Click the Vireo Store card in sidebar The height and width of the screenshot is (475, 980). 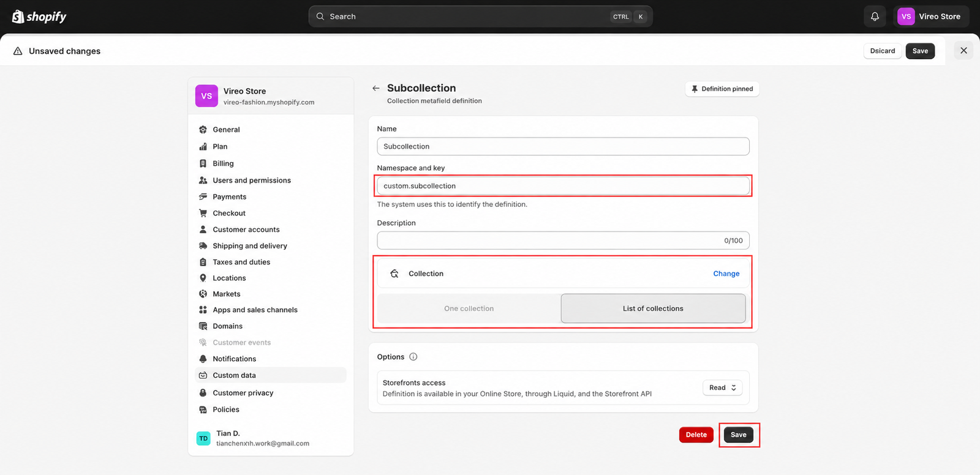tap(271, 96)
